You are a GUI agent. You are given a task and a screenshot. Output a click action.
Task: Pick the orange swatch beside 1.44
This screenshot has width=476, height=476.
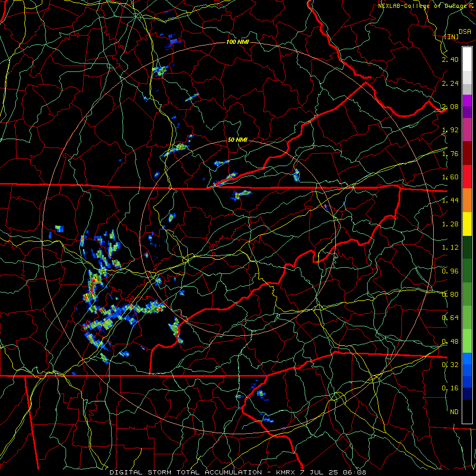467,200
